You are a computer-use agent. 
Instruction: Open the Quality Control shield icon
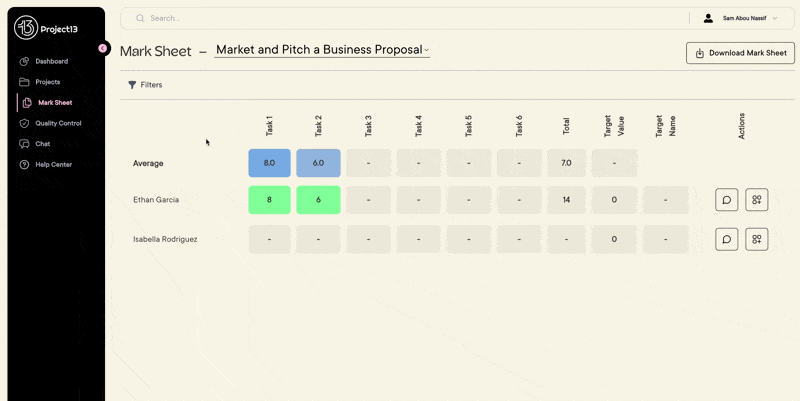coord(24,123)
